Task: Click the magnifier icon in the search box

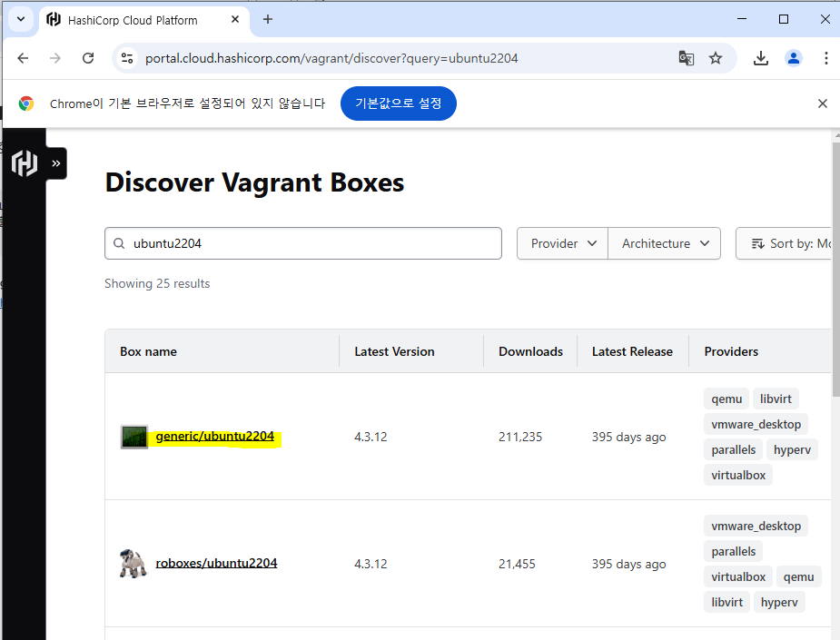Action: point(119,243)
